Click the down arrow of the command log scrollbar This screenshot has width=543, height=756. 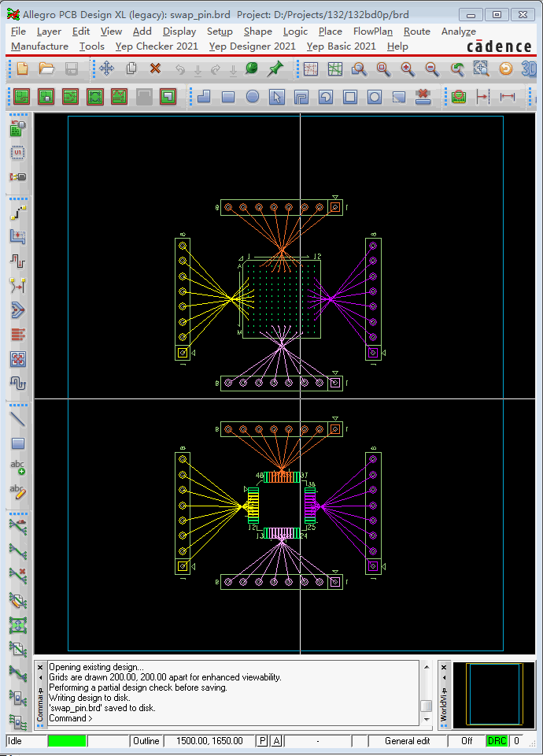coord(426,719)
